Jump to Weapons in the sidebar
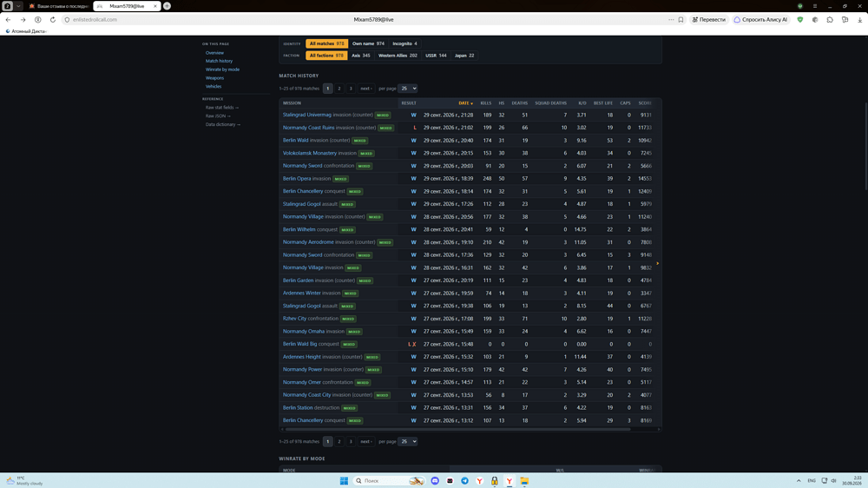 click(x=214, y=78)
